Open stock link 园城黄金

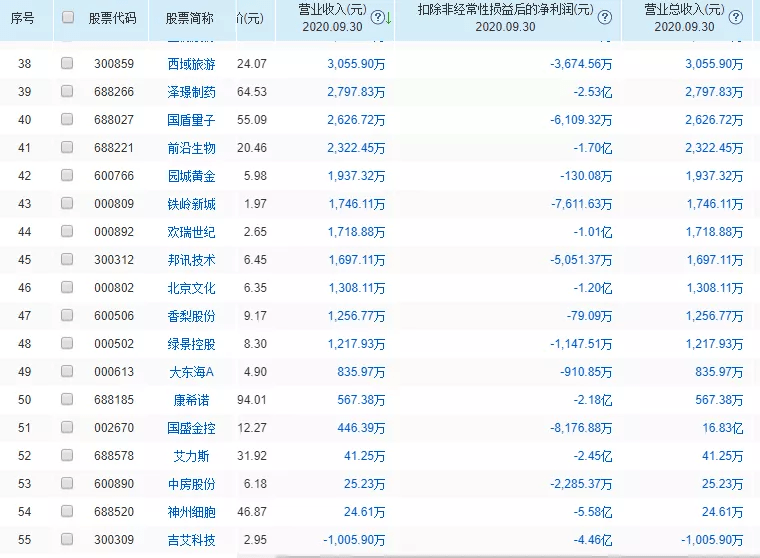coord(191,176)
